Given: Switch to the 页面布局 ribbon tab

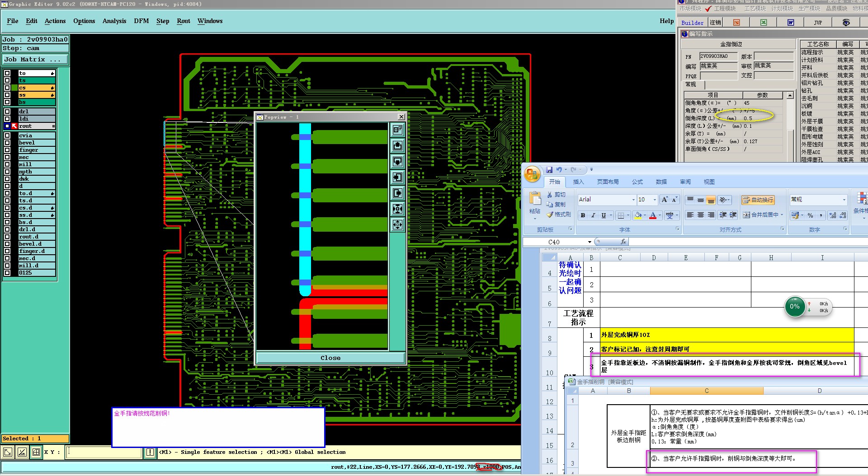Looking at the screenshot, I should tap(608, 182).
